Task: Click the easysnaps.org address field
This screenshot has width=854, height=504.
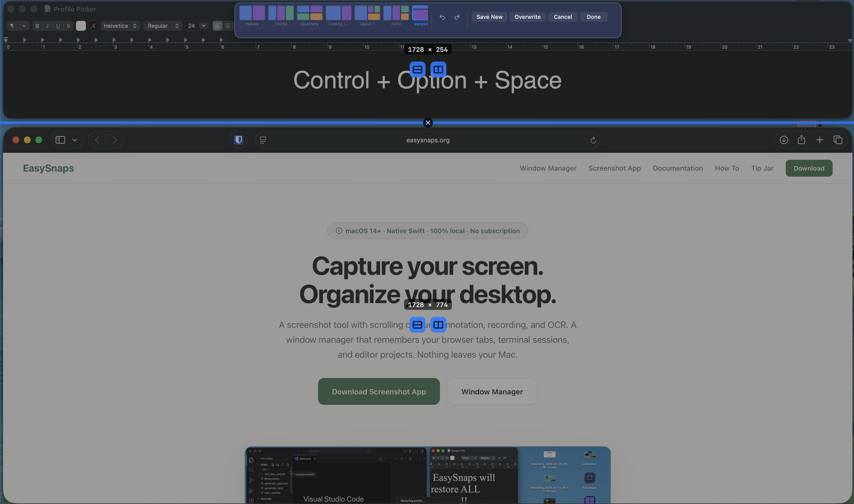Action: click(428, 140)
